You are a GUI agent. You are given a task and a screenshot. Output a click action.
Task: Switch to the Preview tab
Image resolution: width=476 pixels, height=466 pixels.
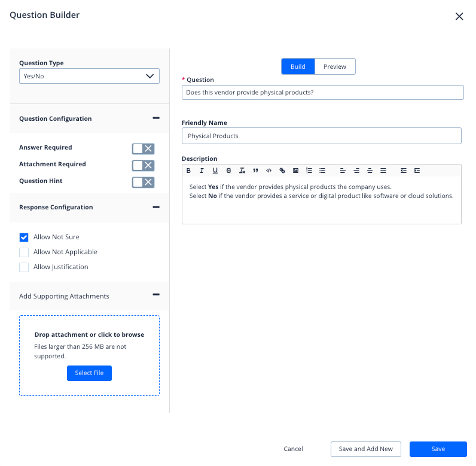[335, 66]
